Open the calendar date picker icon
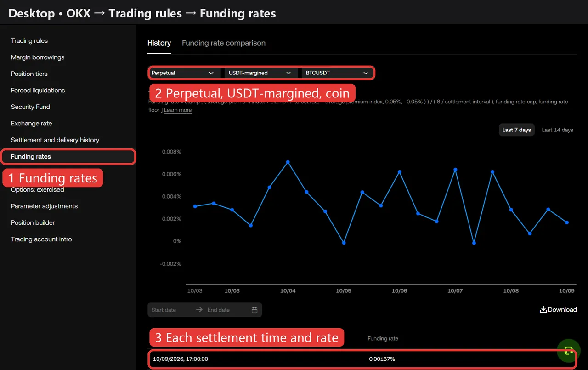Image resolution: width=588 pixels, height=370 pixels. (254, 310)
